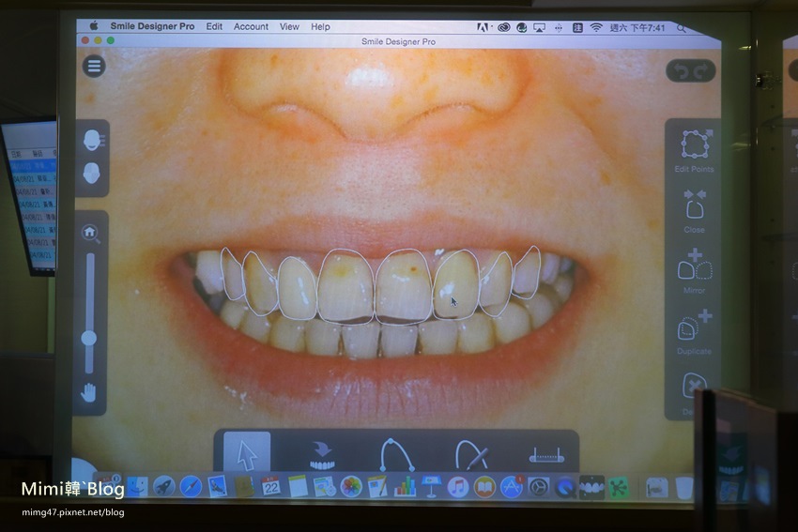Open Calendar showing 22 in dock
Image resolution: width=798 pixels, height=532 pixels.
pos(270,487)
